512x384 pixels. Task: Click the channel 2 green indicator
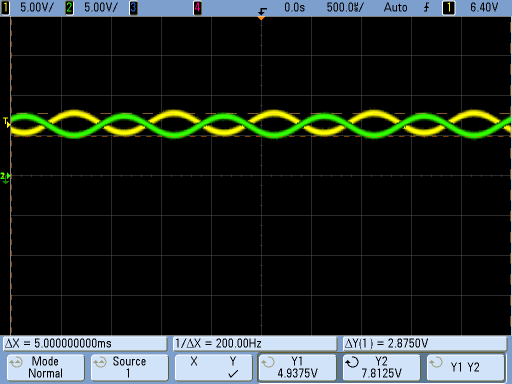click(69, 8)
